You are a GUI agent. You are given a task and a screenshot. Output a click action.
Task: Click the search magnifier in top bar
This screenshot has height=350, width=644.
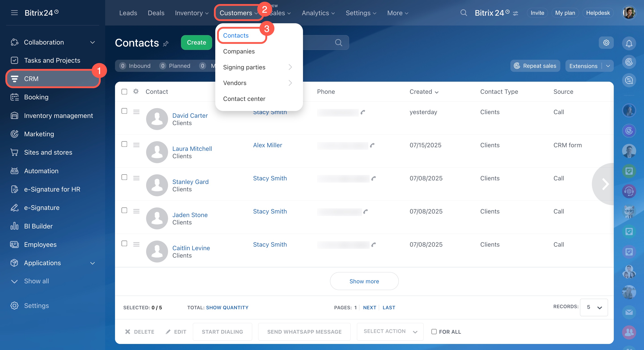point(463,13)
